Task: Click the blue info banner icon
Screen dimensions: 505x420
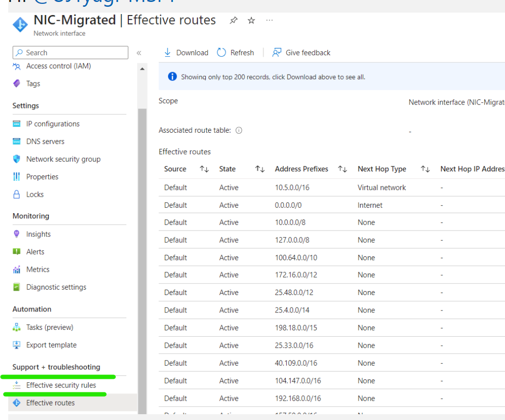Action: [172, 77]
